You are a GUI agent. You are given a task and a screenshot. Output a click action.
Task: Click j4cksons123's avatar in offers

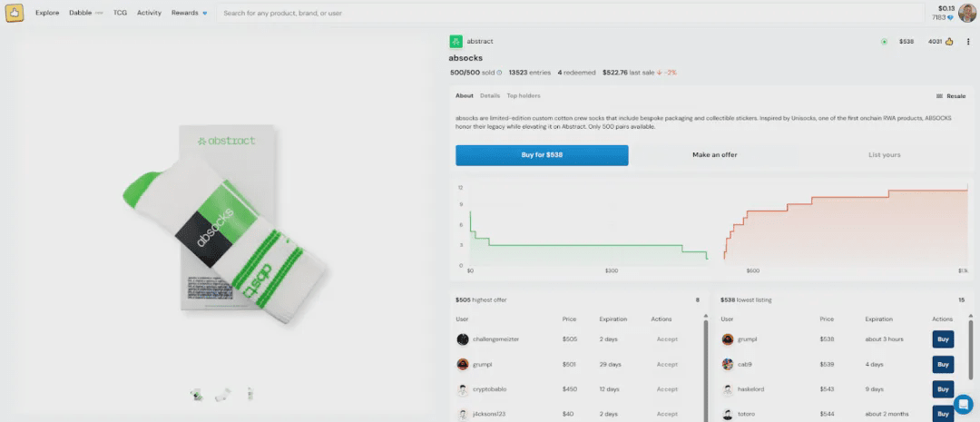click(x=463, y=414)
